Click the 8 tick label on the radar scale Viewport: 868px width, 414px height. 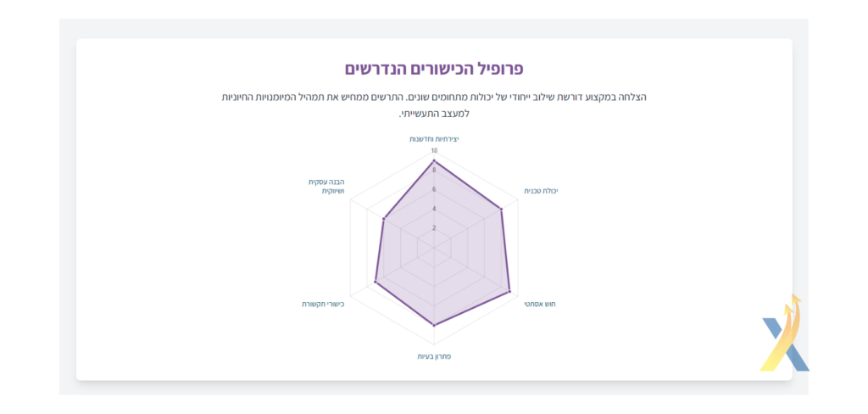point(434,171)
